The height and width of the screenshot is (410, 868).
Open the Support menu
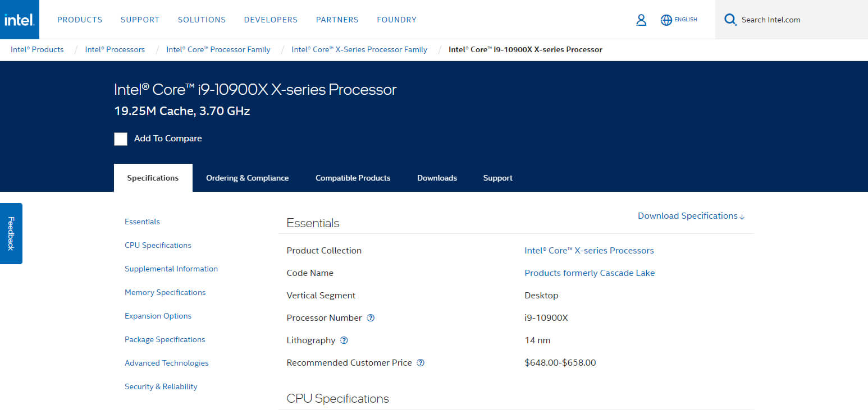pos(140,20)
